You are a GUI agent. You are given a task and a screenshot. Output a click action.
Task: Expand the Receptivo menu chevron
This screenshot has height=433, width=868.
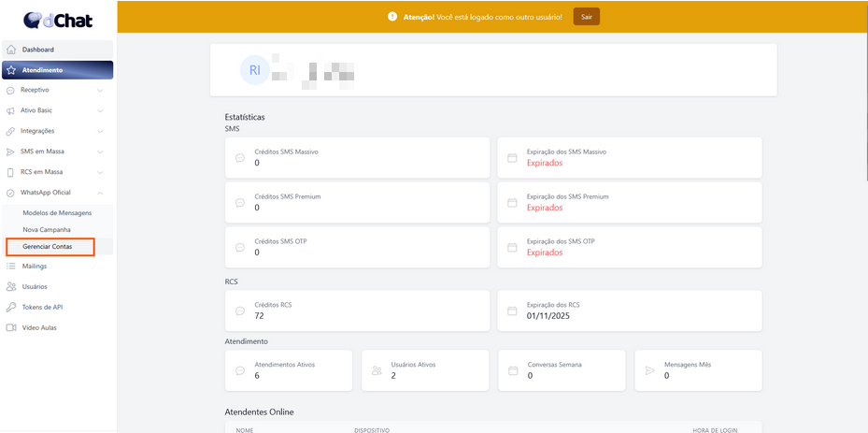pyautogui.click(x=100, y=91)
